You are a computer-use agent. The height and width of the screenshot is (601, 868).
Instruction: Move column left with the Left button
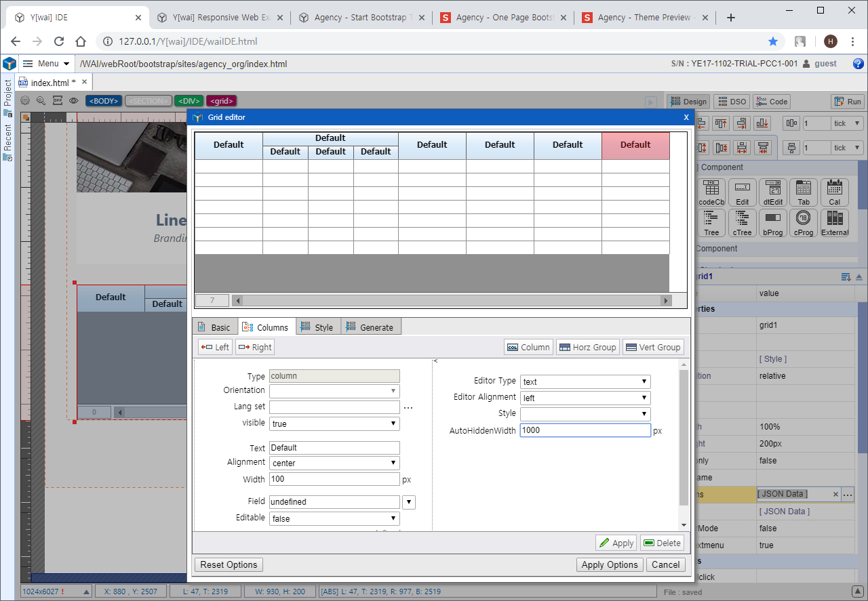tap(216, 347)
